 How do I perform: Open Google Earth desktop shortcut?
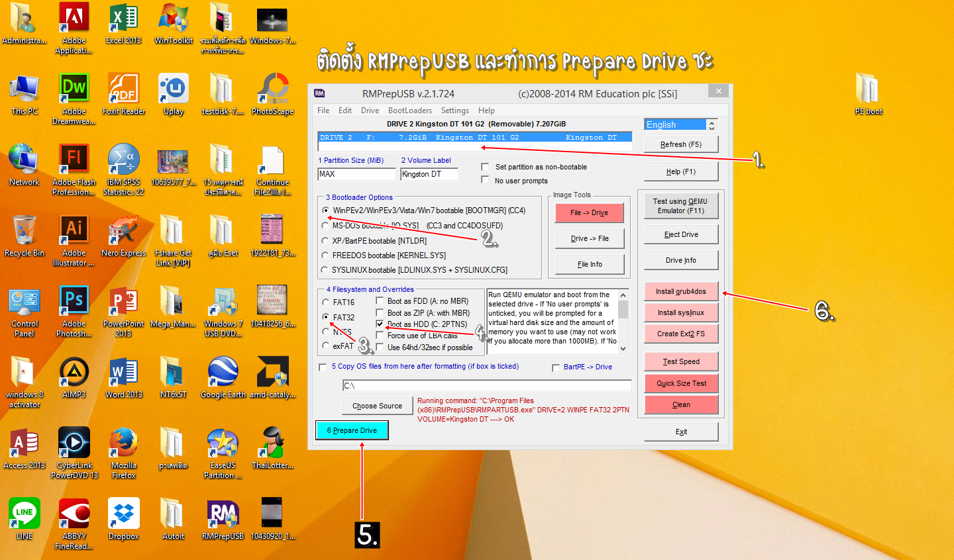pyautogui.click(x=223, y=378)
